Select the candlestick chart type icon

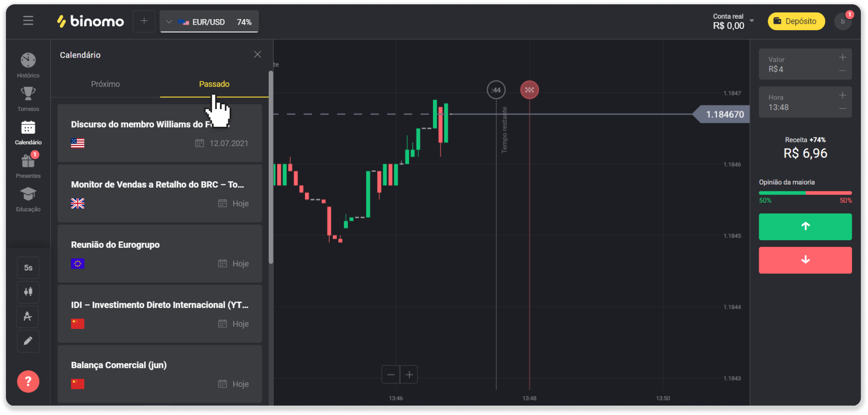28,292
